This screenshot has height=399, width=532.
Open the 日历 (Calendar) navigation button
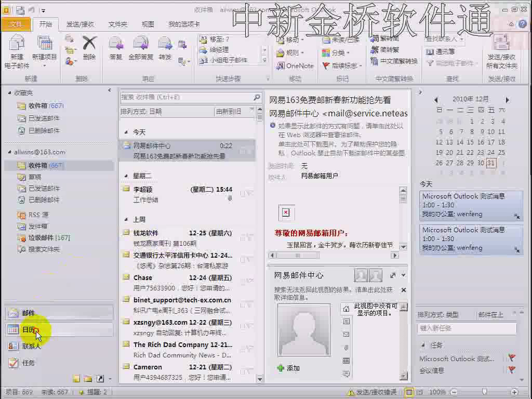[x=59, y=329]
